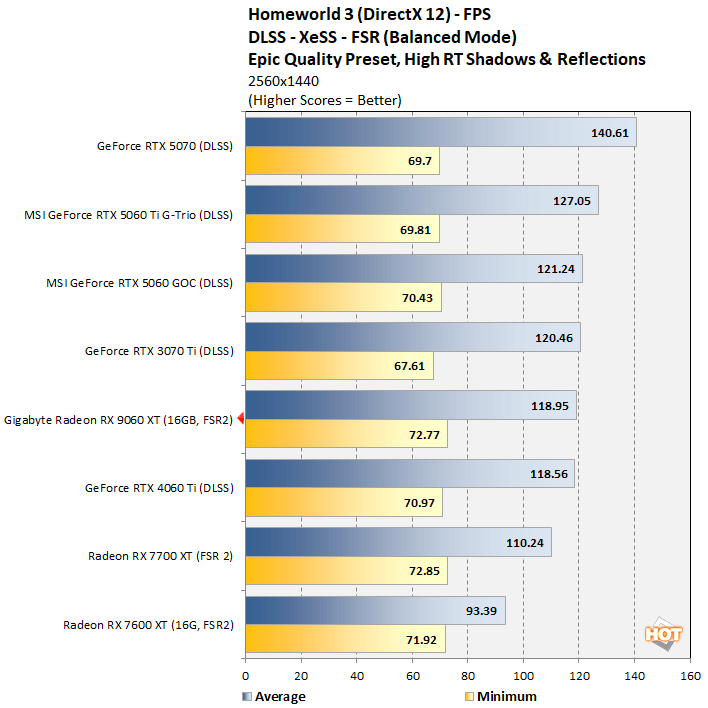Select the 160 axis tick label
The image size is (708, 708).
point(691,676)
